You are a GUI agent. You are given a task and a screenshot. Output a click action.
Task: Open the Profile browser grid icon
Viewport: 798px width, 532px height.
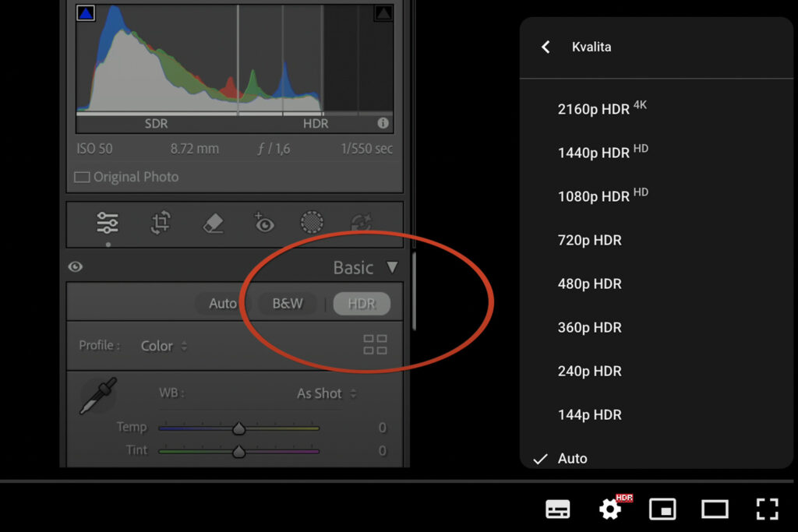click(375, 344)
